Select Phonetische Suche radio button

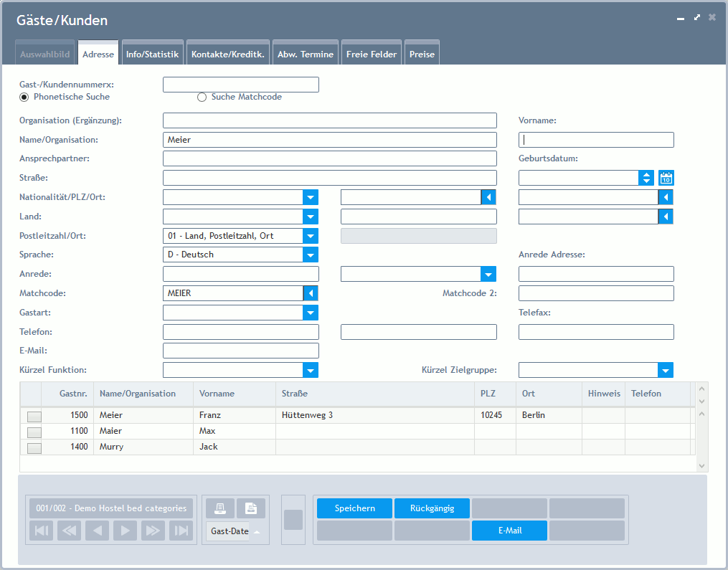point(24,97)
